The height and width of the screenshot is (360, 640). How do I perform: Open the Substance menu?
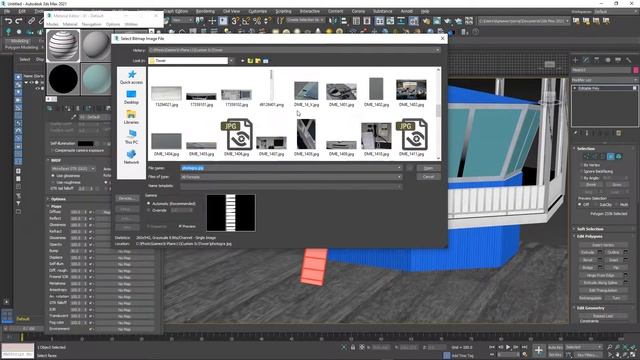(382, 11)
